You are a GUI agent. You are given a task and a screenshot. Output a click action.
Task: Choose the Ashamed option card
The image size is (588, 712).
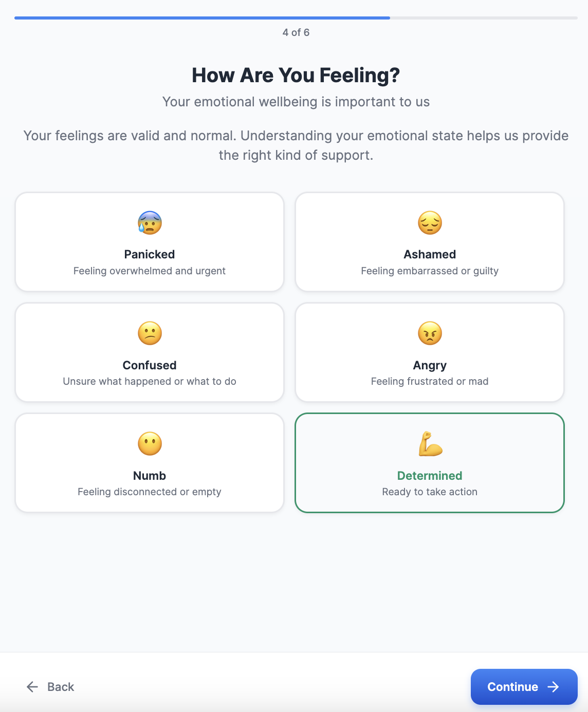click(430, 242)
